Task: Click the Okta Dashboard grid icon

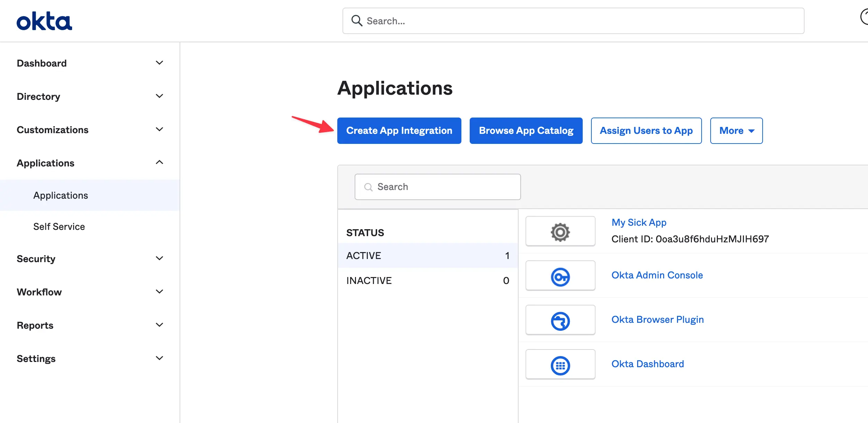Action: pyautogui.click(x=560, y=364)
